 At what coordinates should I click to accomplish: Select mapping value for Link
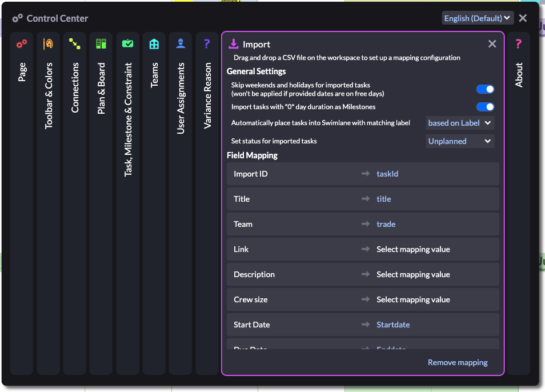click(413, 249)
